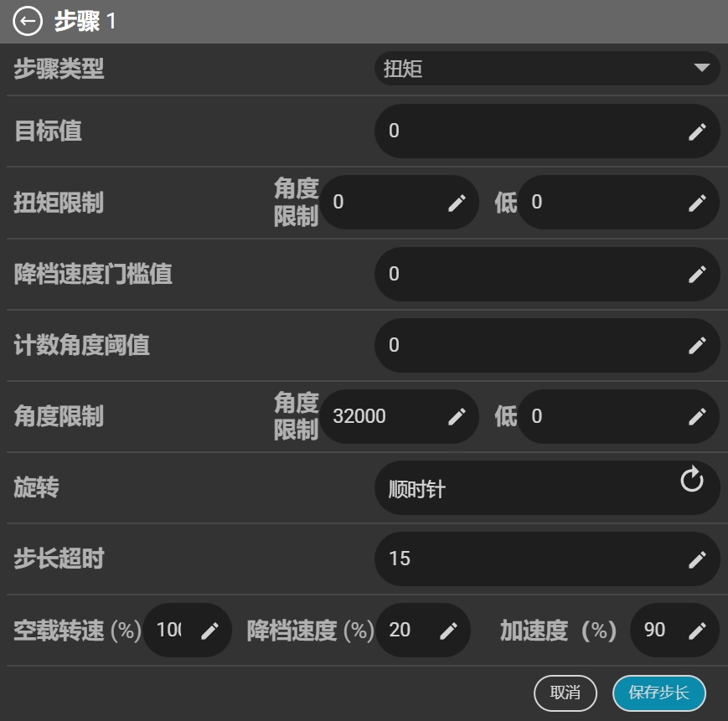Click pencil icon for 扭矩限制 角度限制 value

457,203
